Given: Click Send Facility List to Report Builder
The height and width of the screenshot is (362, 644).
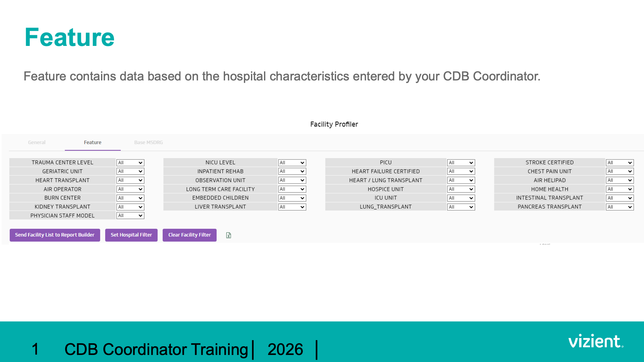Looking at the screenshot, I should (55, 235).
